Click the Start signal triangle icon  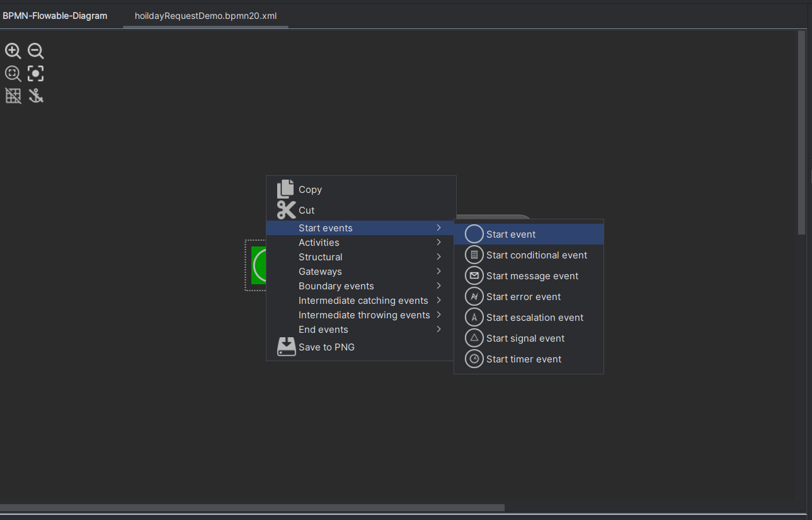pos(474,338)
